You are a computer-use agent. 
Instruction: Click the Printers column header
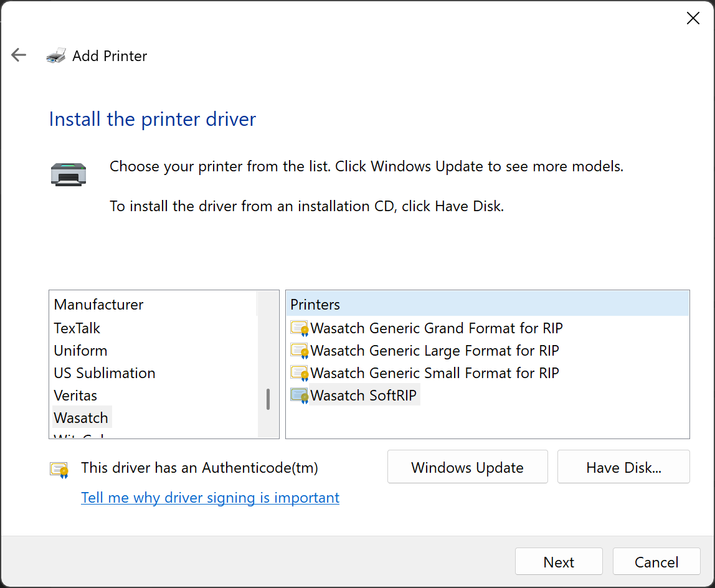(488, 304)
